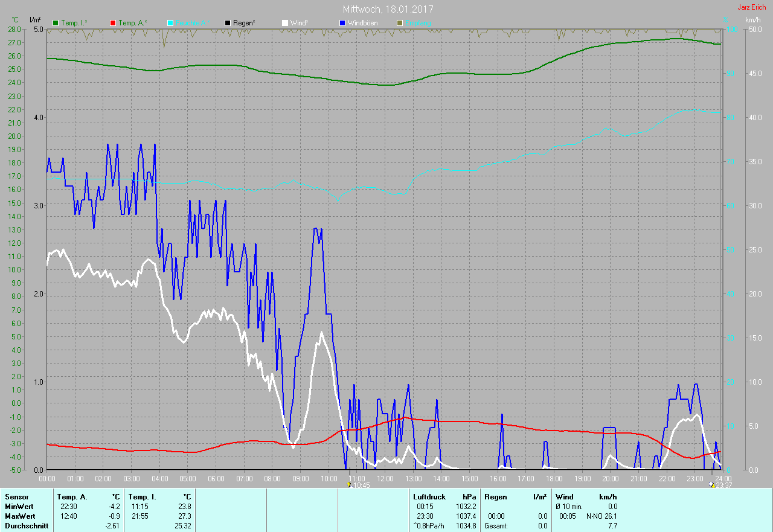Select the MaxWert row label

19,516
